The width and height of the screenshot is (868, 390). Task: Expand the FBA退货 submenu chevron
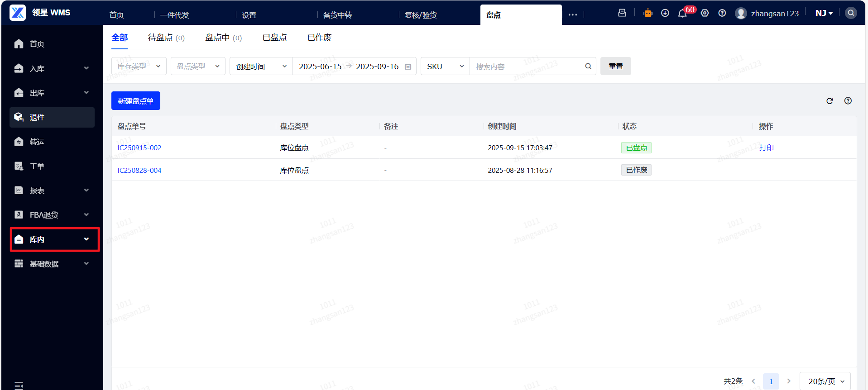pos(86,215)
